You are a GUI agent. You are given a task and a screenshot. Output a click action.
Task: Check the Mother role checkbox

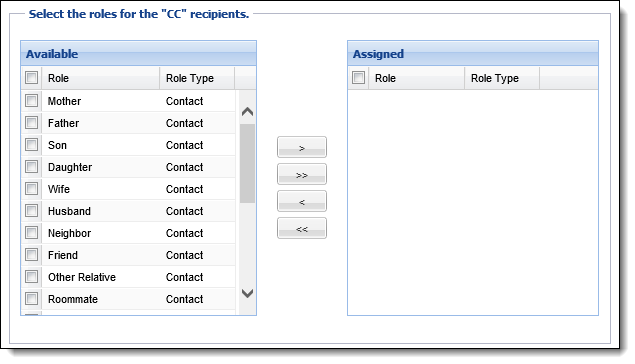(x=32, y=100)
